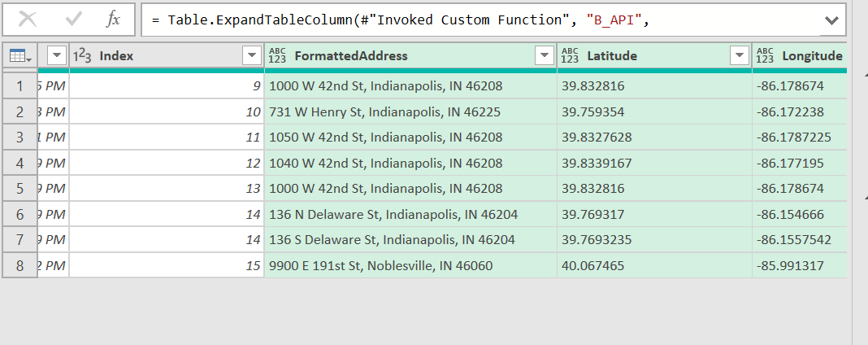The width and height of the screenshot is (868, 345).
Task: Select the '1050 W 42nd St' address cell
Action: tap(410, 137)
